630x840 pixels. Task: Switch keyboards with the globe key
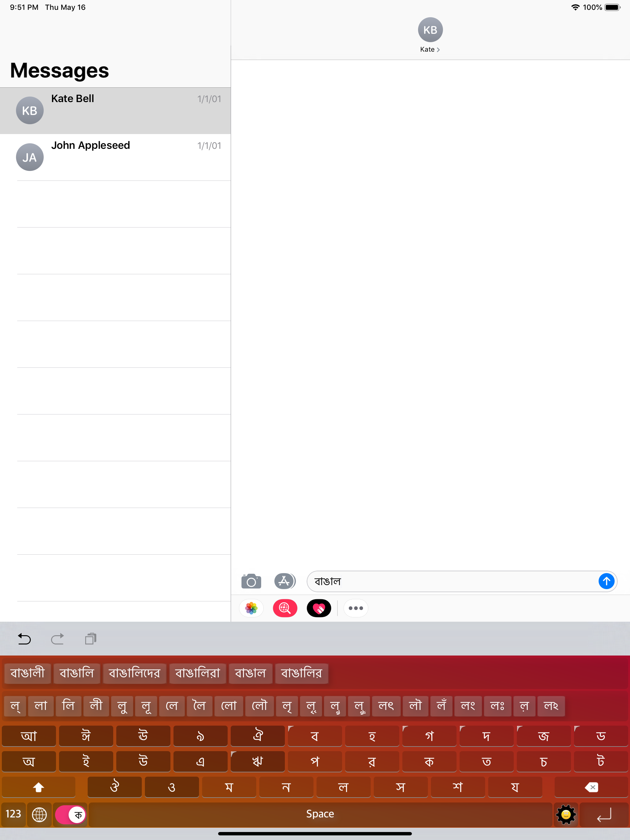39,814
